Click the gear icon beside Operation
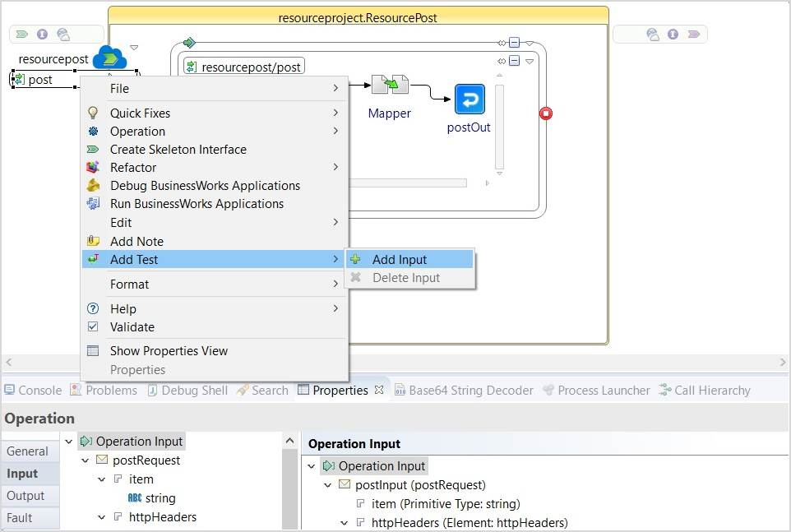Screen dimensions: 791x532 (94, 132)
